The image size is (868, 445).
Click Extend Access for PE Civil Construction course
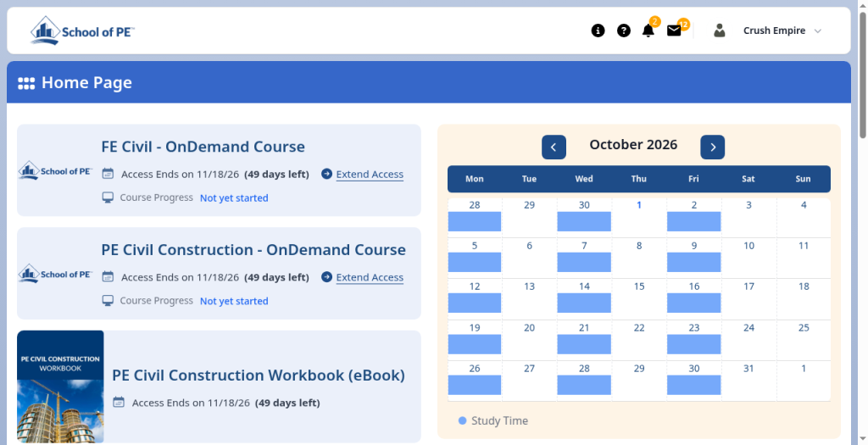point(370,277)
